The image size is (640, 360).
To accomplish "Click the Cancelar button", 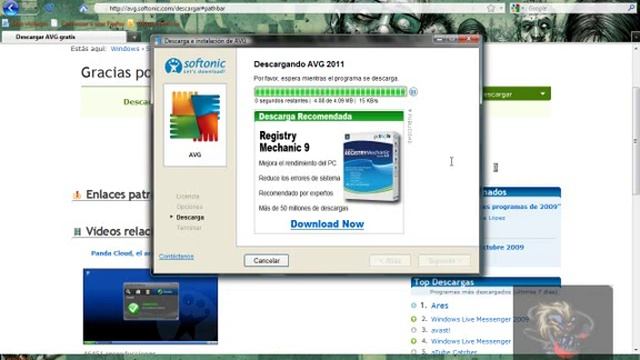I will click(x=266, y=260).
